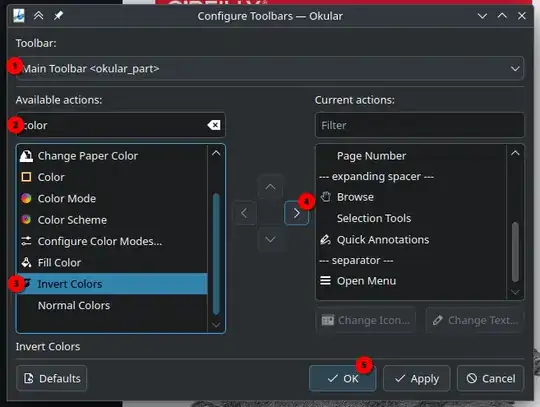The image size is (540, 407).
Task: Click the Configure Color Modes sliders icon
Action: [x=26, y=241]
